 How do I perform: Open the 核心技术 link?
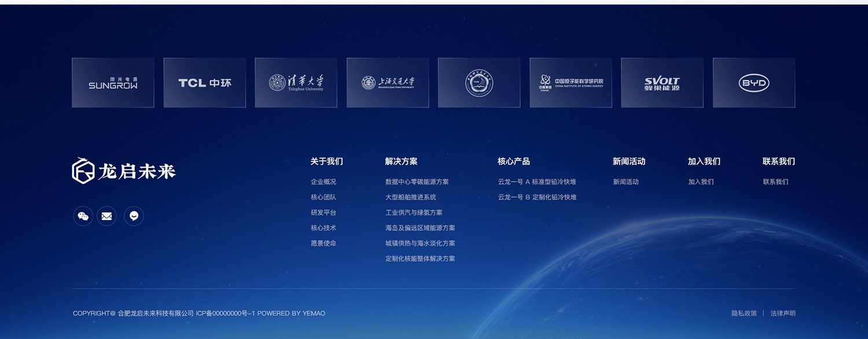coord(323,228)
